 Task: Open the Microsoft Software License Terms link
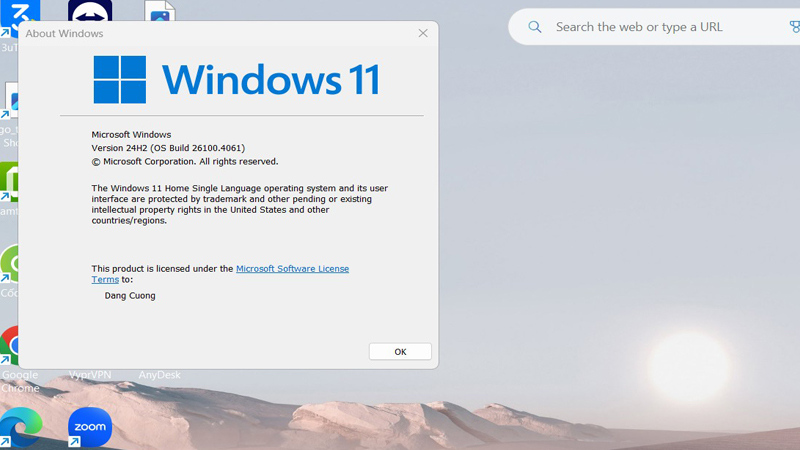click(x=292, y=269)
